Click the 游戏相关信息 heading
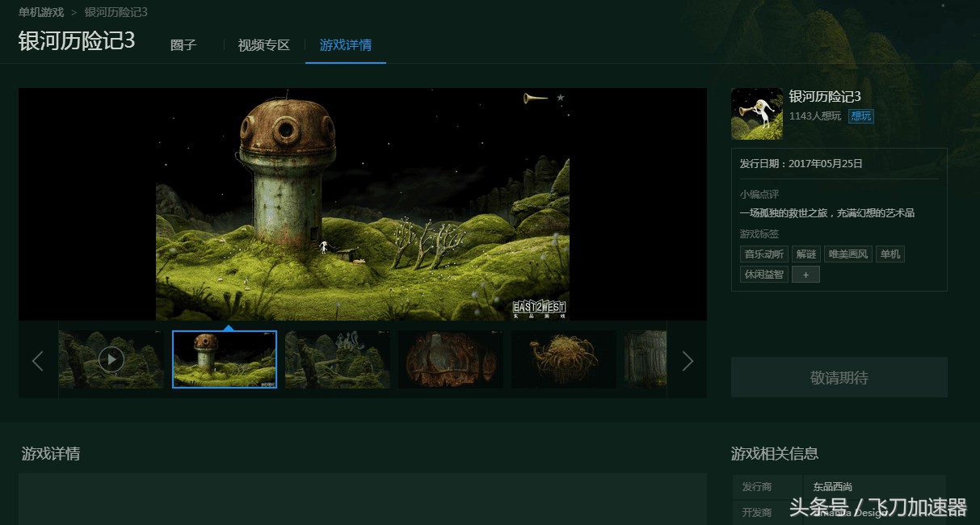This screenshot has width=980, height=525. click(775, 454)
